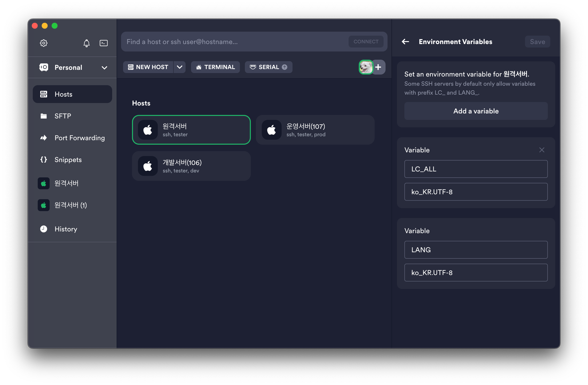Click the TERMINAL button
The image size is (588, 385).
(x=216, y=67)
